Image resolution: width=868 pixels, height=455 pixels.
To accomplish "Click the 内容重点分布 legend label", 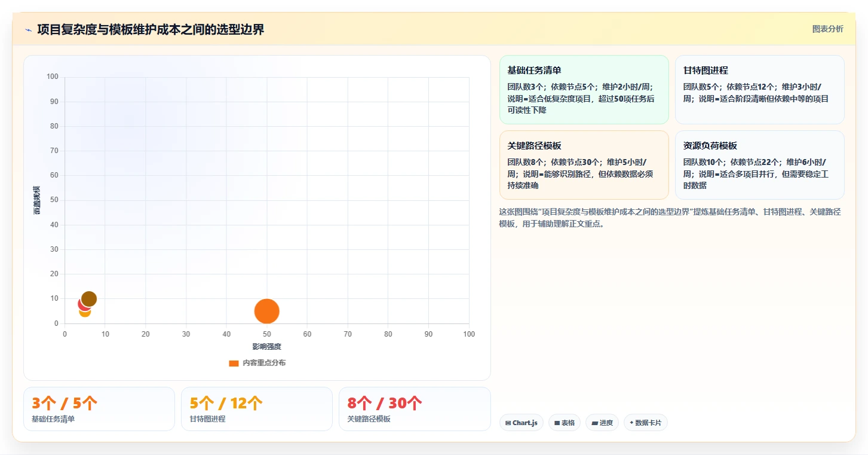I will click(x=264, y=364).
